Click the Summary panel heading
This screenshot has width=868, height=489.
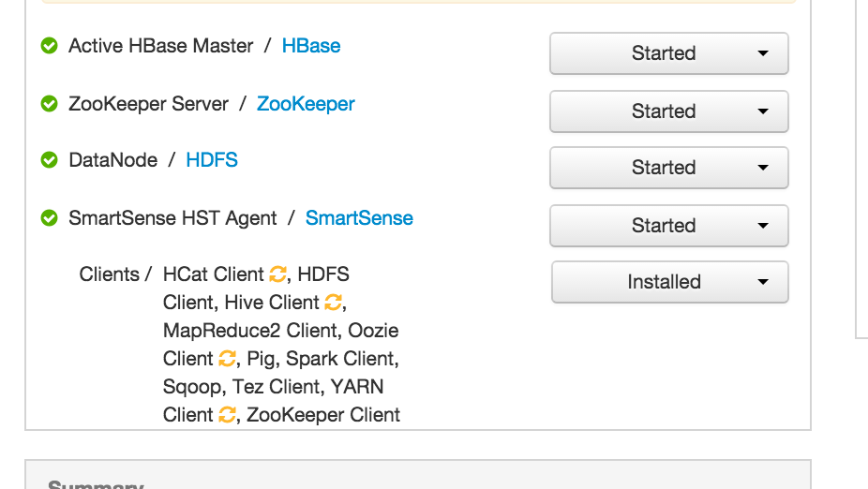(x=96, y=483)
